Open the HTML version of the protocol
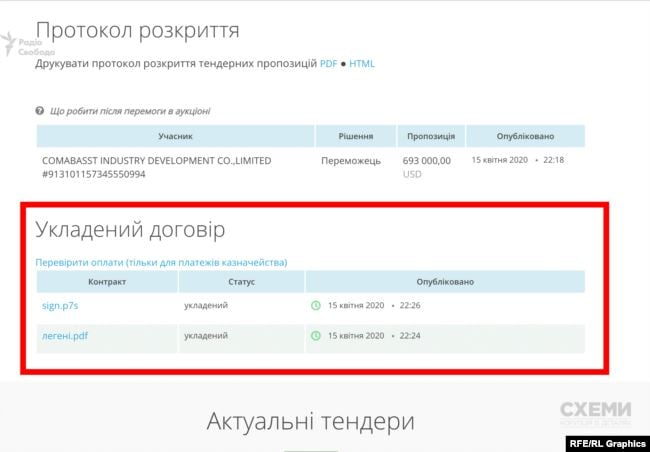Screen dimensions: 650x452 coord(362,64)
